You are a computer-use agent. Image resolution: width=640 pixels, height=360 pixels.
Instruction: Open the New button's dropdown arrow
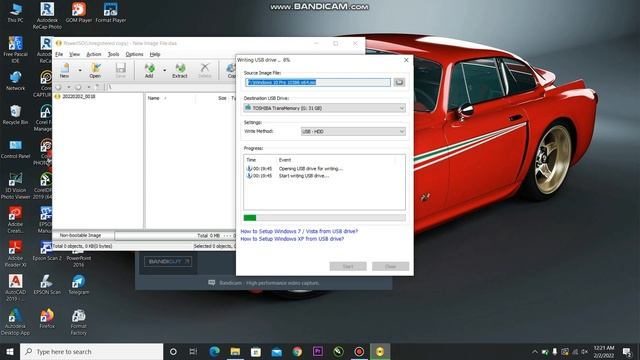(80, 71)
